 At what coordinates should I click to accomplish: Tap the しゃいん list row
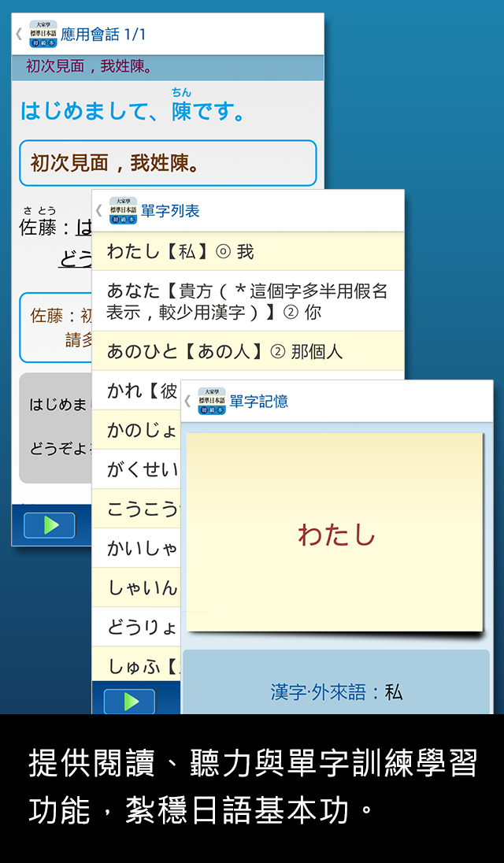pyautogui.click(x=136, y=588)
